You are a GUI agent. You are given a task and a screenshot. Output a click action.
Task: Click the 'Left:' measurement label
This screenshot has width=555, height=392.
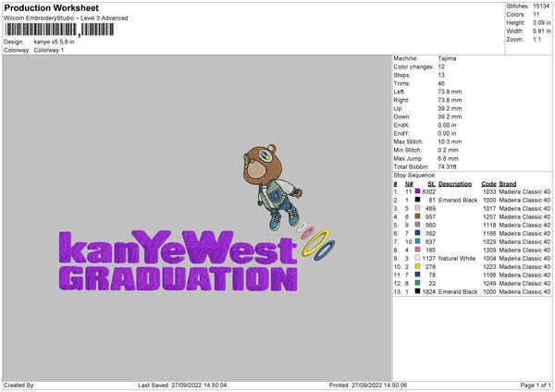(400, 92)
